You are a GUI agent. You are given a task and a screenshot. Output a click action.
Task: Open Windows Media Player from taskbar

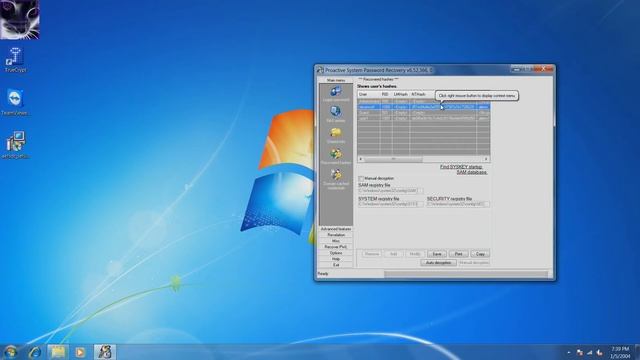[80, 352]
